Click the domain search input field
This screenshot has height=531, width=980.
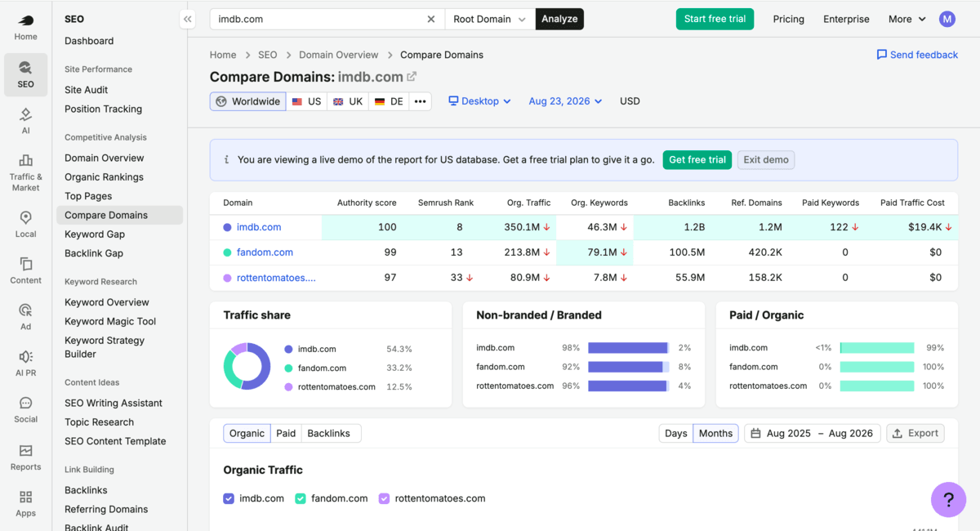tap(318, 19)
